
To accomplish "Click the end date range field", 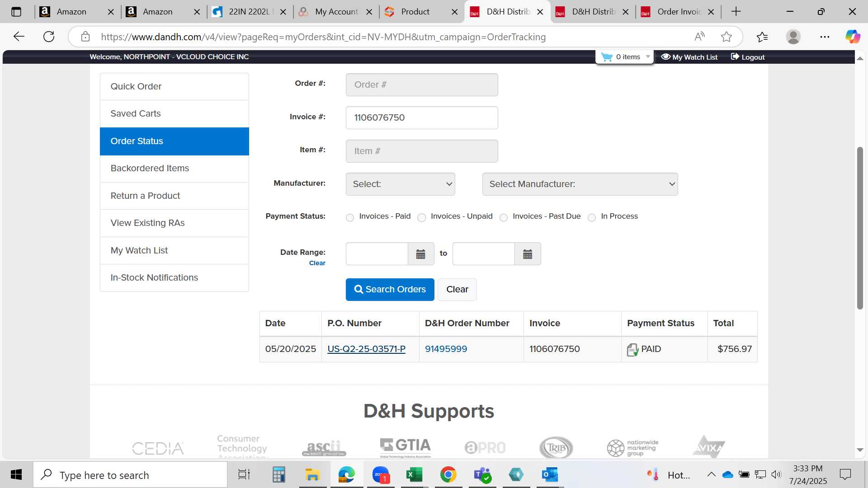I will tap(484, 254).
